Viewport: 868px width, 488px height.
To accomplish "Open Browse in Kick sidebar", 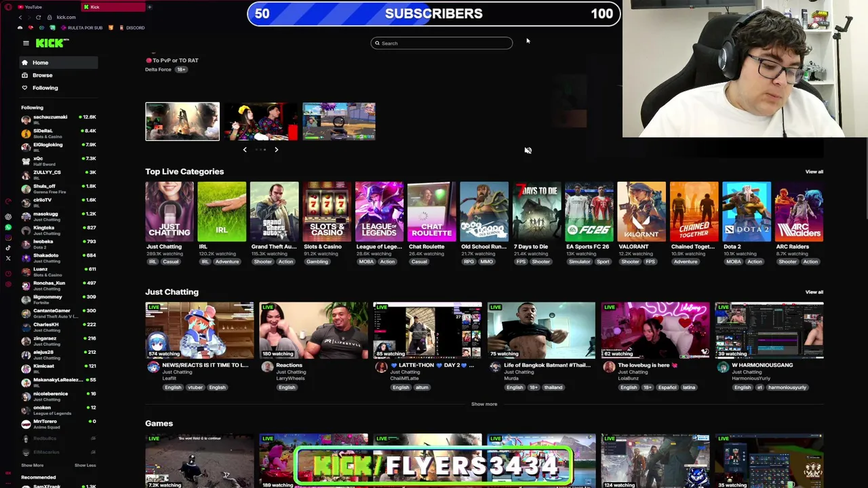I will point(58,75).
